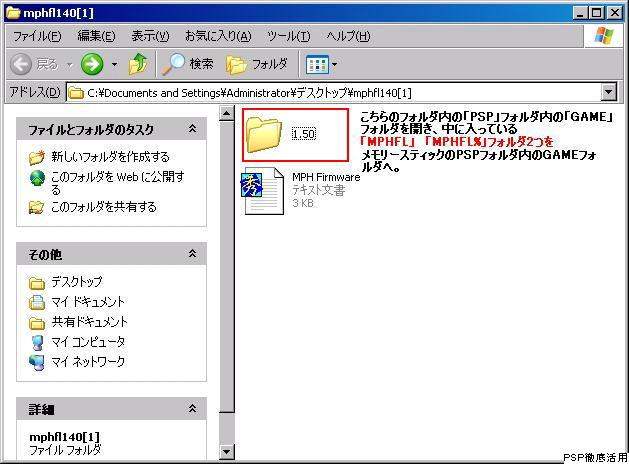Screen dimensions: 629x464
Task: Click the share this folder icon
Action: [37, 207]
